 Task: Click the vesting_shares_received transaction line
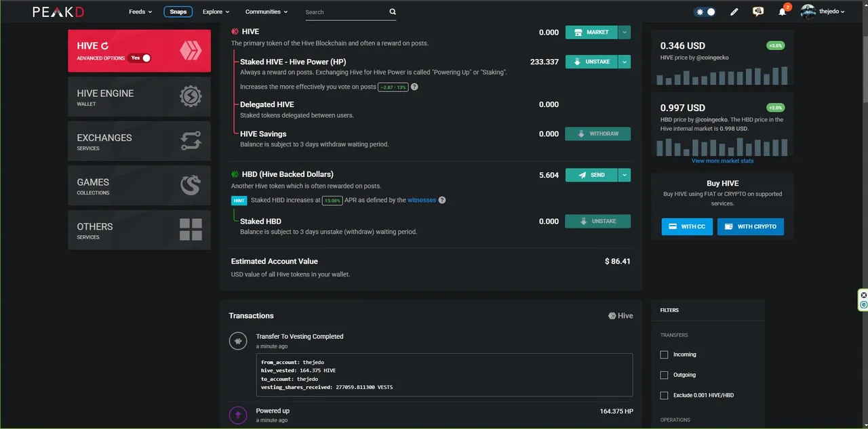[327, 387]
